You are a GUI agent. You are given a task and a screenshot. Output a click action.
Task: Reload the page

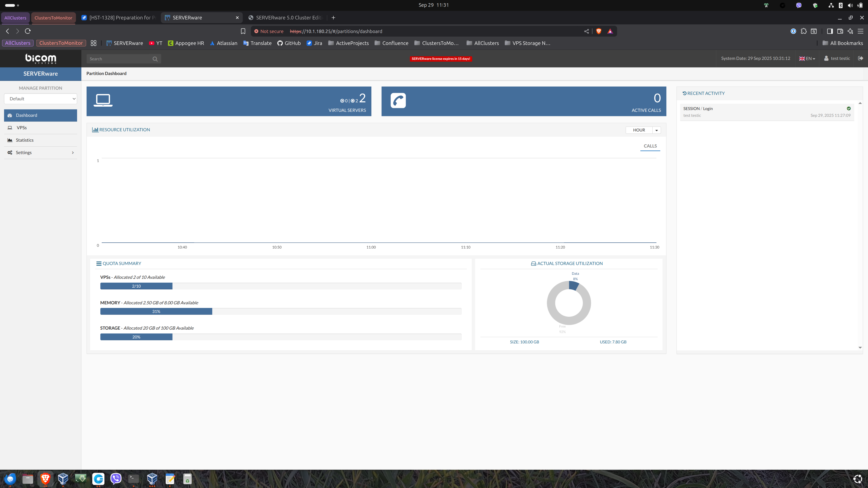[x=28, y=31]
